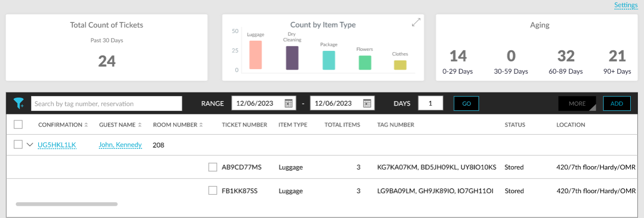Viewport: 644px width, 218px height.
Task: Check the UG5HKL1LK reservation row checkbox
Action: click(x=18, y=145)
